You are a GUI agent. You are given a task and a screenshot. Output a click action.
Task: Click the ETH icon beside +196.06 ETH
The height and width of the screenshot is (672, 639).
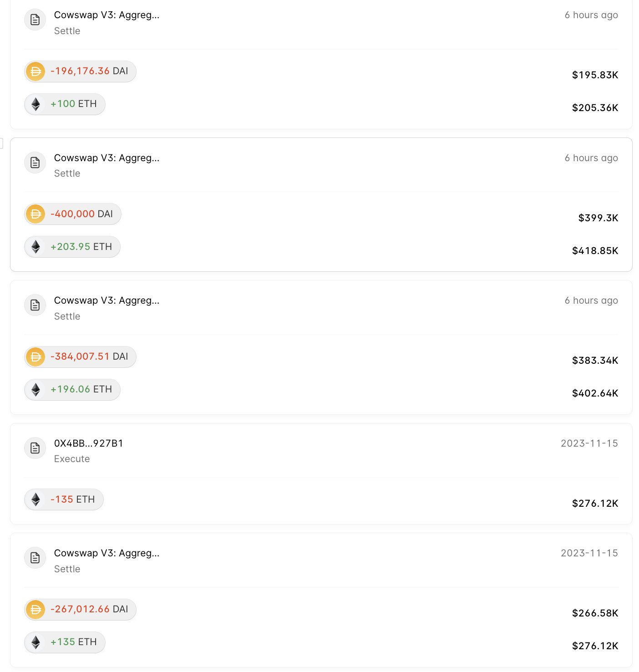[x=35, y=390]
